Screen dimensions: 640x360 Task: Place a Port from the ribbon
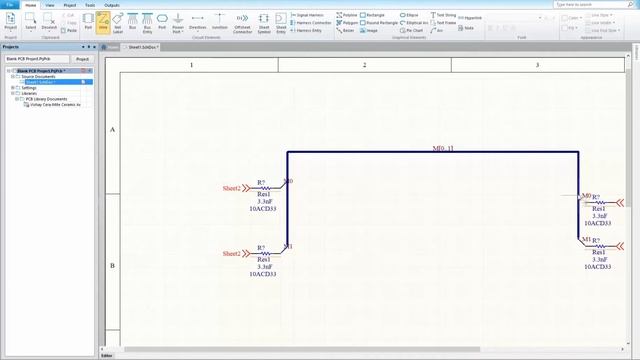[x=162, y=22]
